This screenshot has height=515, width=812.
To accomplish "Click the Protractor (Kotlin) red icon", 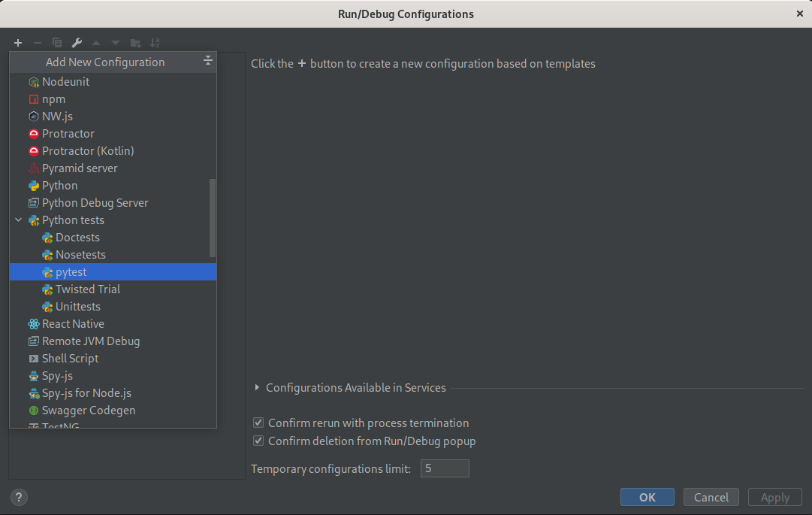I will (34, 151).
